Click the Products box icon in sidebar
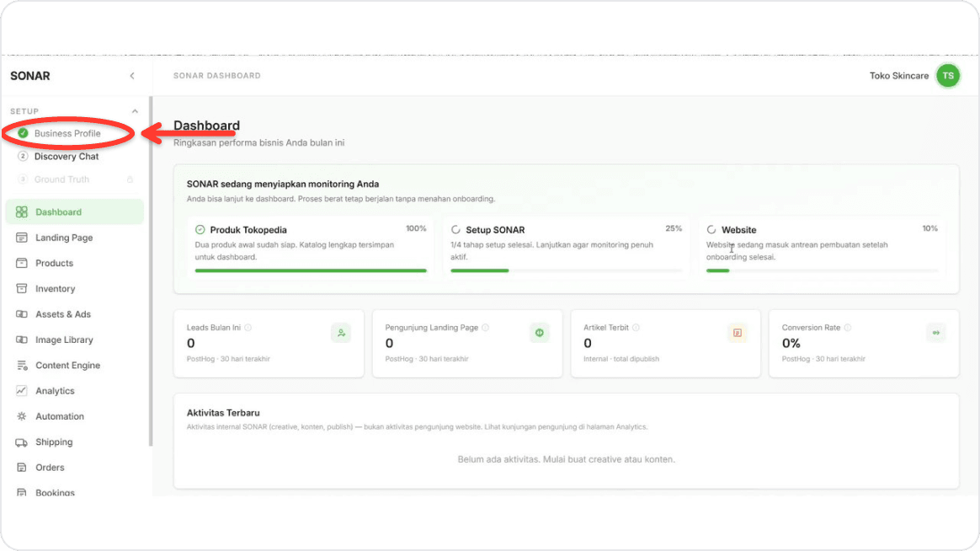 (21, 264)
